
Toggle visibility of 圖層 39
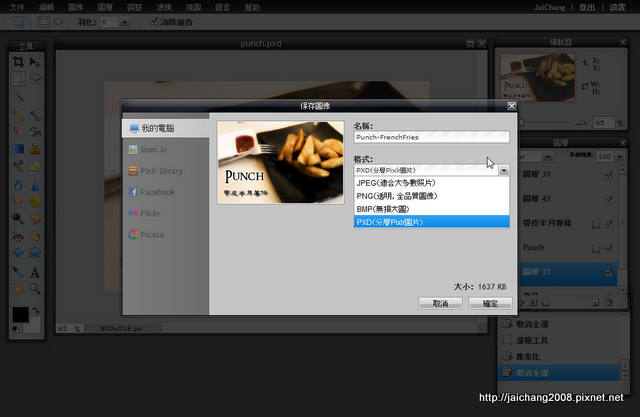click(609, 175)
